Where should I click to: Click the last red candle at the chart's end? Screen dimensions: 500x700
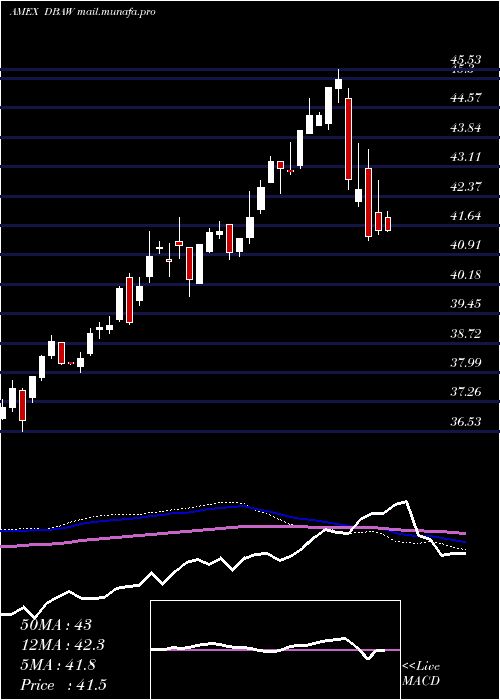388,224
